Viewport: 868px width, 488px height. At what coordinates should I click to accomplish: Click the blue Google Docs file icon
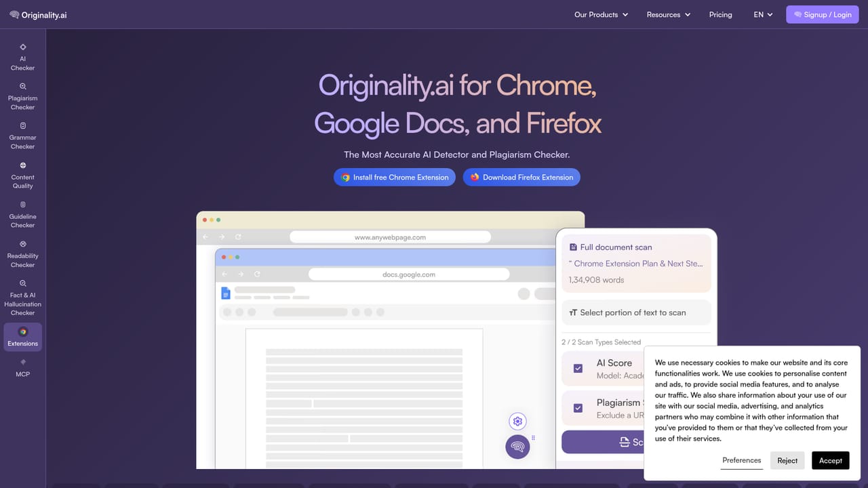click(x=226, y=293)
